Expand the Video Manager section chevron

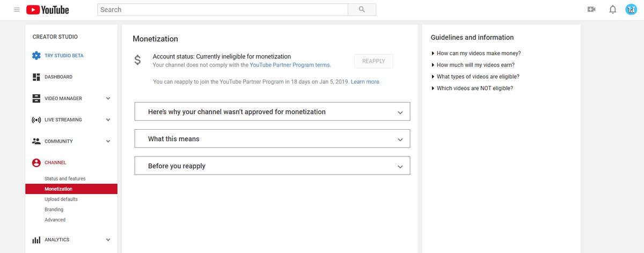[x=108, y=99]
